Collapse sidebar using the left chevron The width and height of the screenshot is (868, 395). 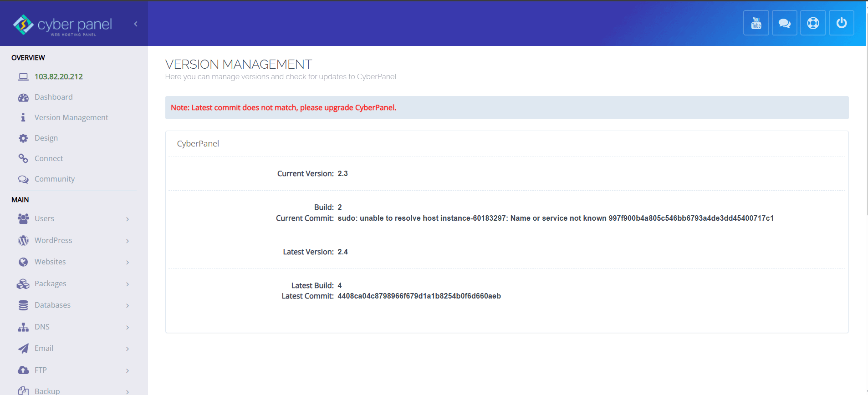pyautogui.click(x=136, y=24)
